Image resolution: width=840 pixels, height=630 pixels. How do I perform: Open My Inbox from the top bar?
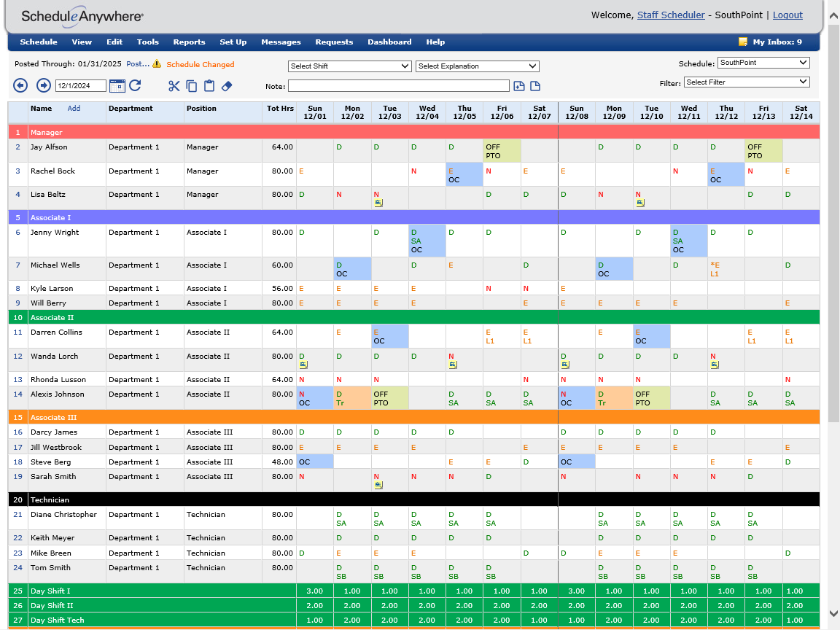pyautogui.click(x=775, y=42)
